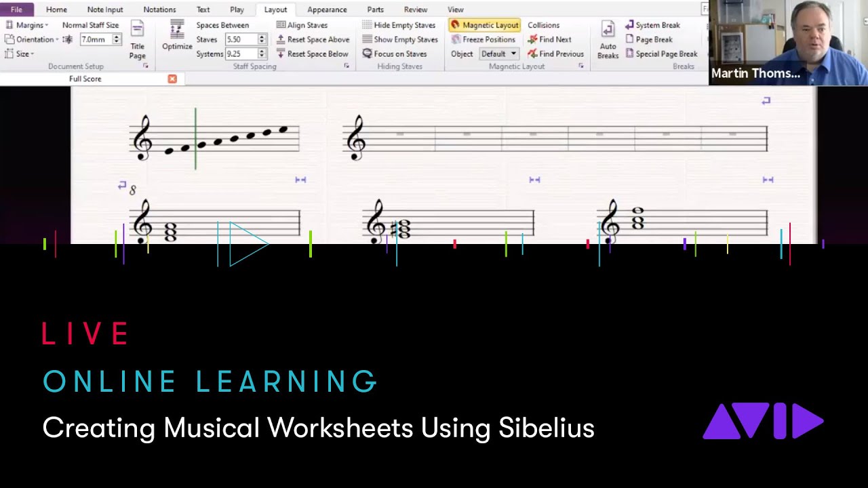
Task: Switch to the Play tab
Action: tap(237, 9)
